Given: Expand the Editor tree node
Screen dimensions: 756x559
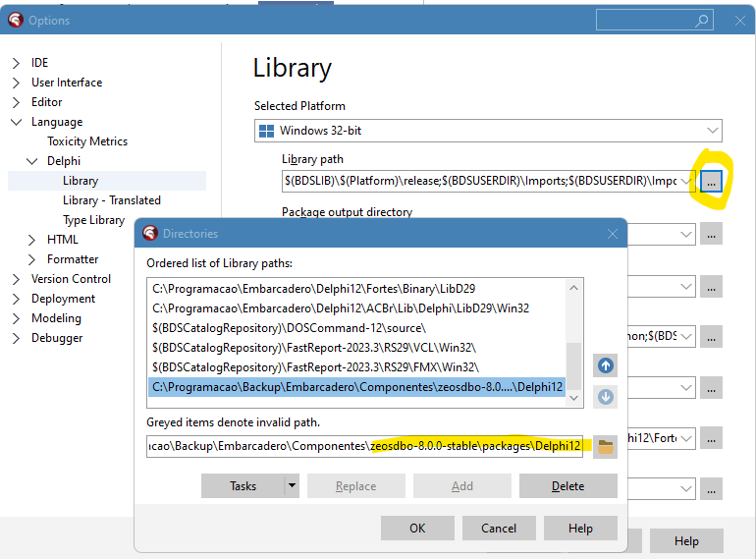Looking at the screenshot, I should [x=16, y=102].
